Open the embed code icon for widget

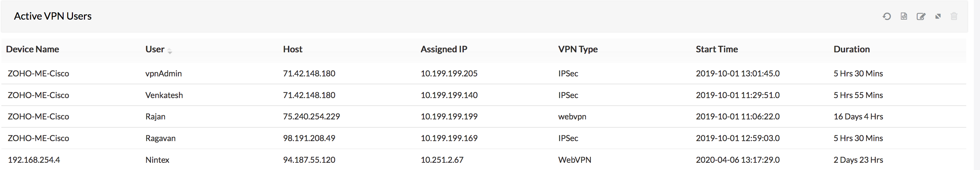[x=904, y=17]
